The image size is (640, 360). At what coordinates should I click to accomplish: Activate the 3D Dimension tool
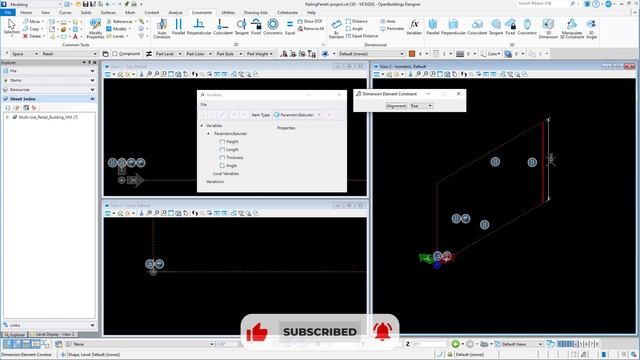[x=548, y=29]
